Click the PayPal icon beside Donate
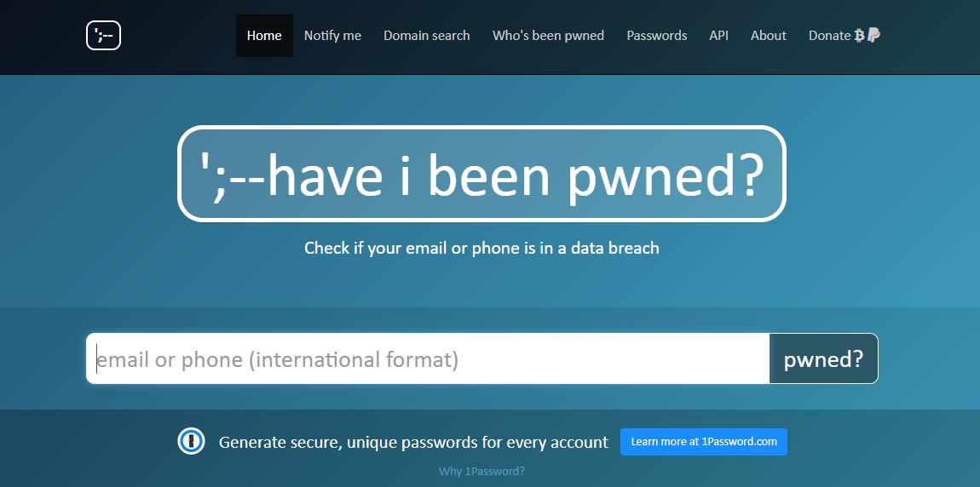This screenshot has height=487, width=980. [873, 36]
